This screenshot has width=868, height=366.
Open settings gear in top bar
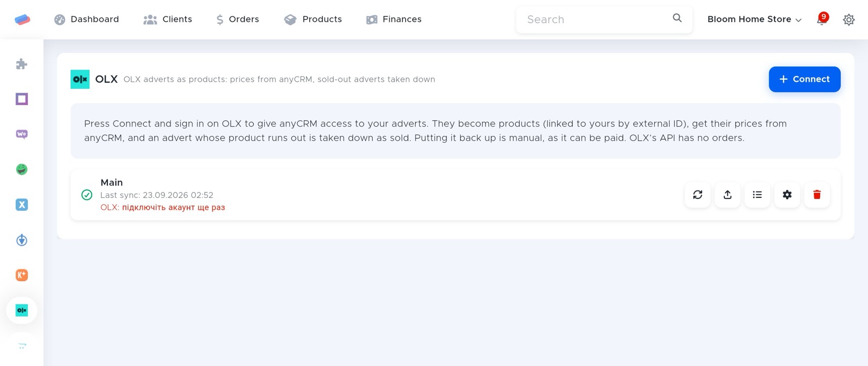pos(849,20)
